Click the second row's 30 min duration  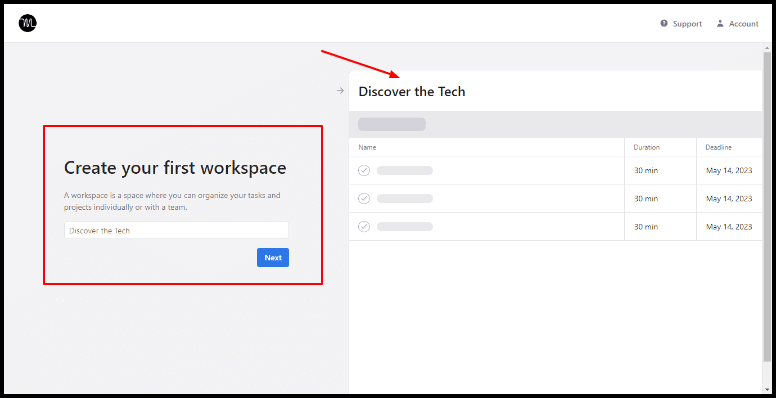pos(646,199)
